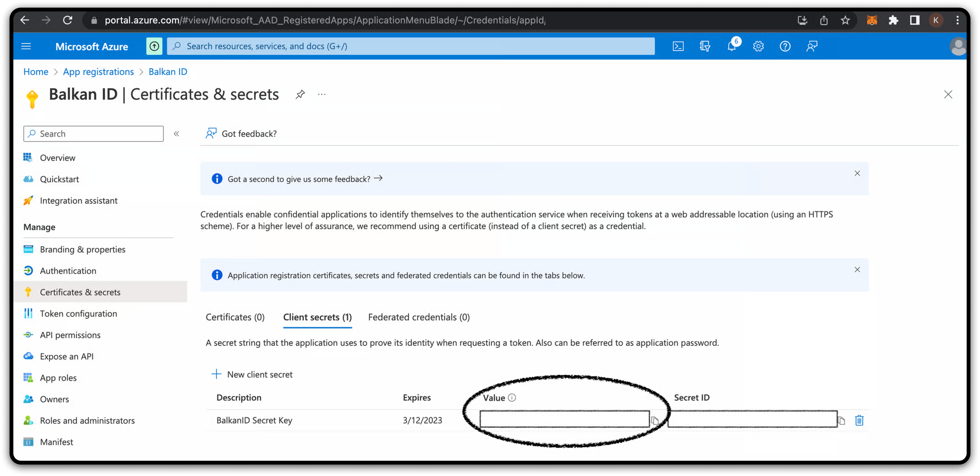Go to App registrations breadcrumb
The width and height of the screenshot is (980, 476).
(98, 72)
